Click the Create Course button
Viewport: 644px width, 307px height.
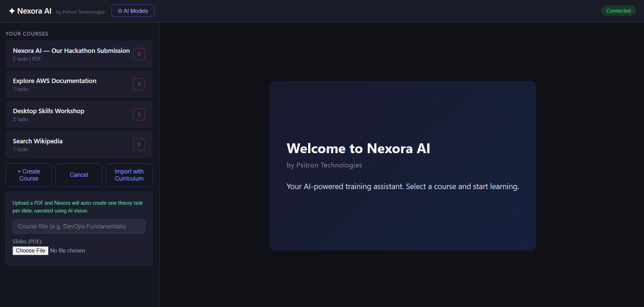pos(29,175)
